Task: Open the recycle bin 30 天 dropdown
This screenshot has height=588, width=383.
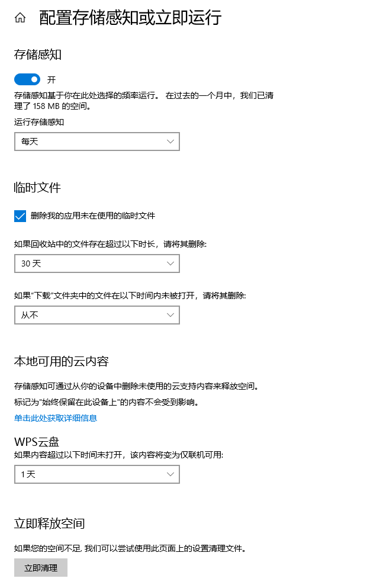Action: click(x=97, y=264)
